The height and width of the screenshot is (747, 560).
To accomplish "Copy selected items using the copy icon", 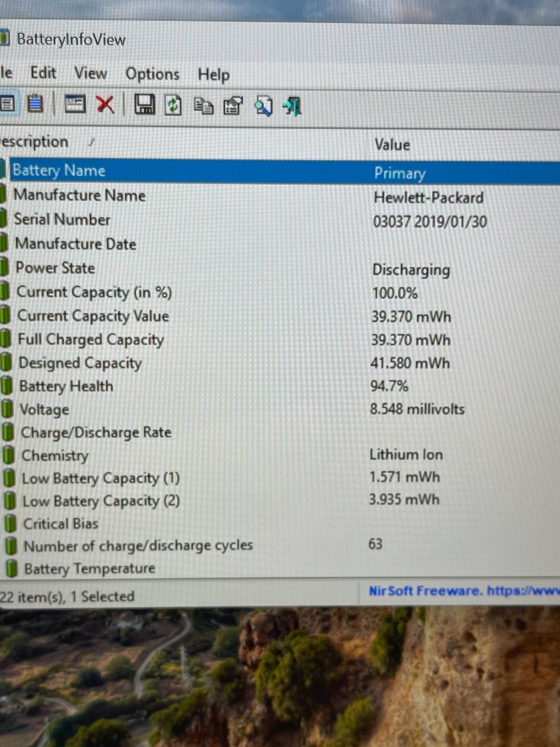I will [x=203, y=106].
